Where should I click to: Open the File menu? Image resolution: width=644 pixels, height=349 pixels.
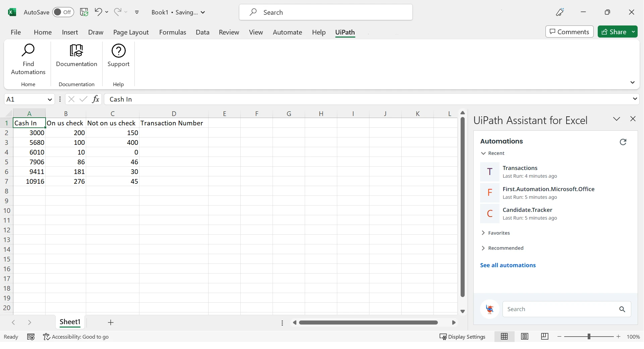point(16,32)
